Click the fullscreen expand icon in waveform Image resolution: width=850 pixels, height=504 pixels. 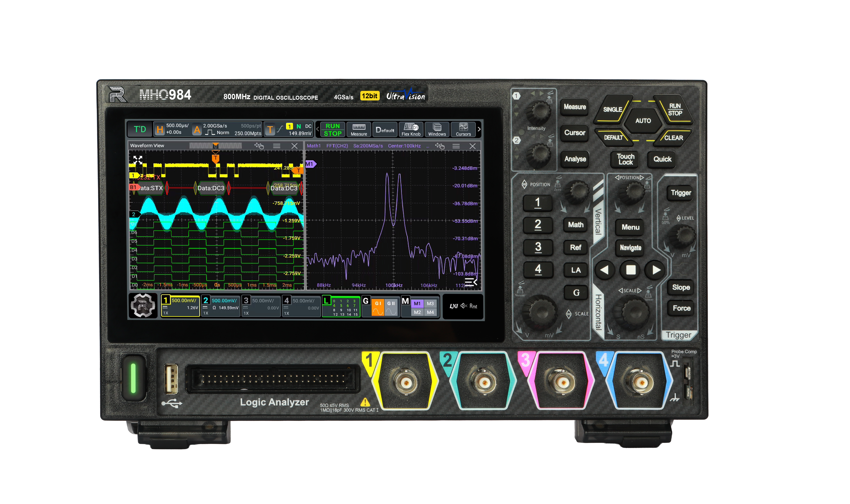tap(138, 160)
